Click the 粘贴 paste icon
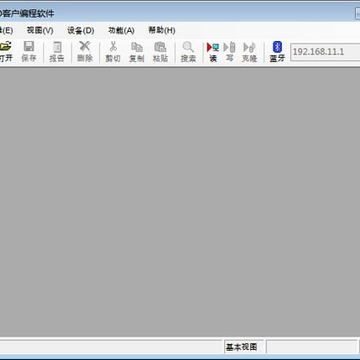Viewport: 360px width, 360px height. coord(160,47)
